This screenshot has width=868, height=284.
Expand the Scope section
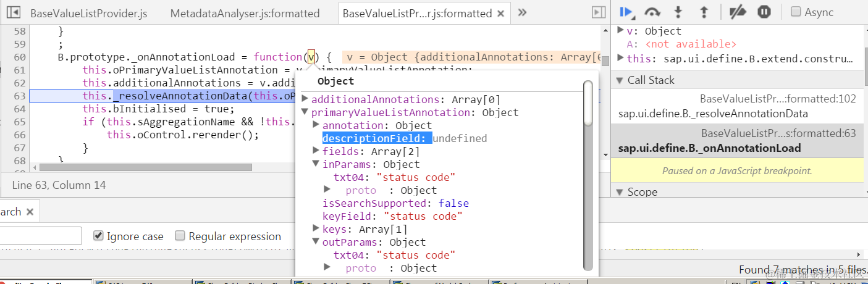pos(620,192)
